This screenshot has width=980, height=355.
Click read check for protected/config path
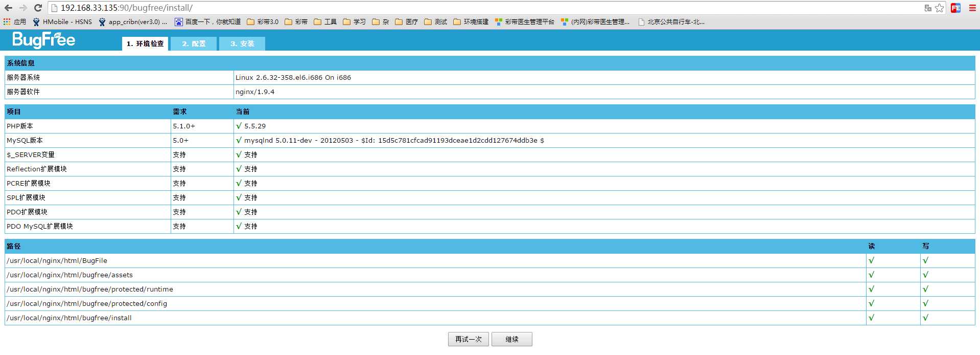click(871, 303)
